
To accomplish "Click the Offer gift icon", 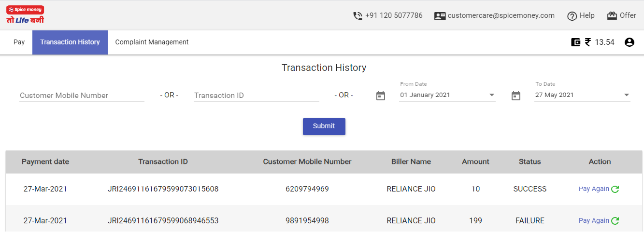I will pyautogui.click(x=612, y=16).
